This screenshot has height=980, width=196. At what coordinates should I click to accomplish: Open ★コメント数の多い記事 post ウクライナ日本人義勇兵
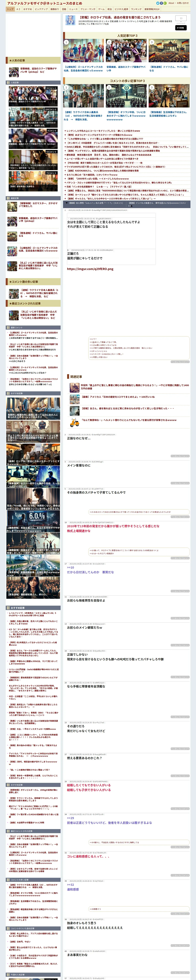39,293
